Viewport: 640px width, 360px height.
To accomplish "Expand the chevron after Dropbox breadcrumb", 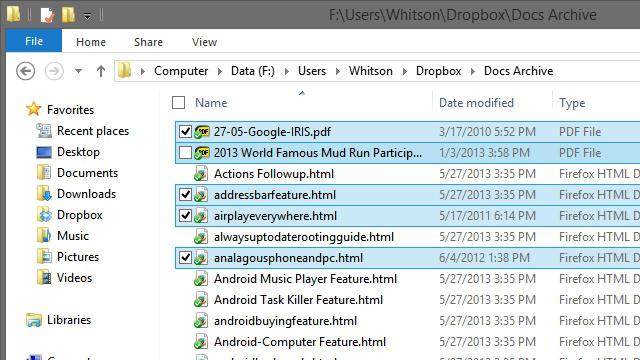I will pos(473,71).
